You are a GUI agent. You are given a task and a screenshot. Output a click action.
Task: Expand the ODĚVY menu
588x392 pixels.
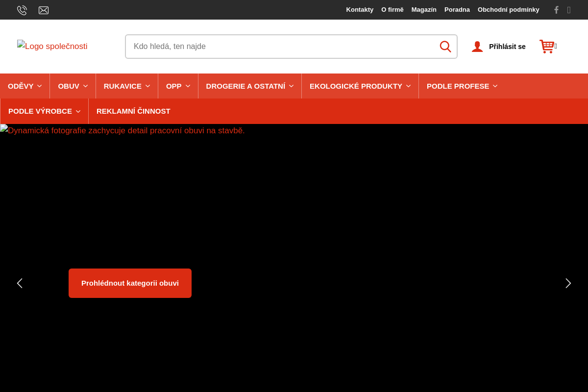coord(25,86)
